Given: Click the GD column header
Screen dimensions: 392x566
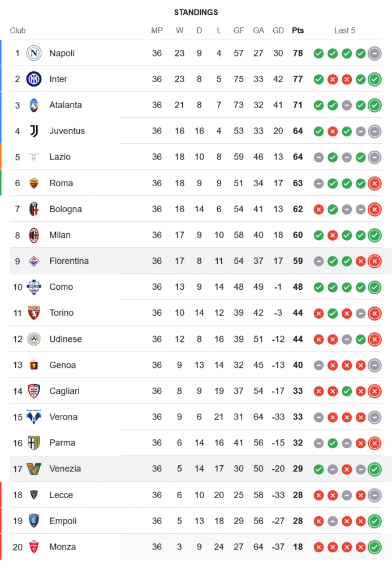Looking at the screenshot, I should click(x=278, y=31).
